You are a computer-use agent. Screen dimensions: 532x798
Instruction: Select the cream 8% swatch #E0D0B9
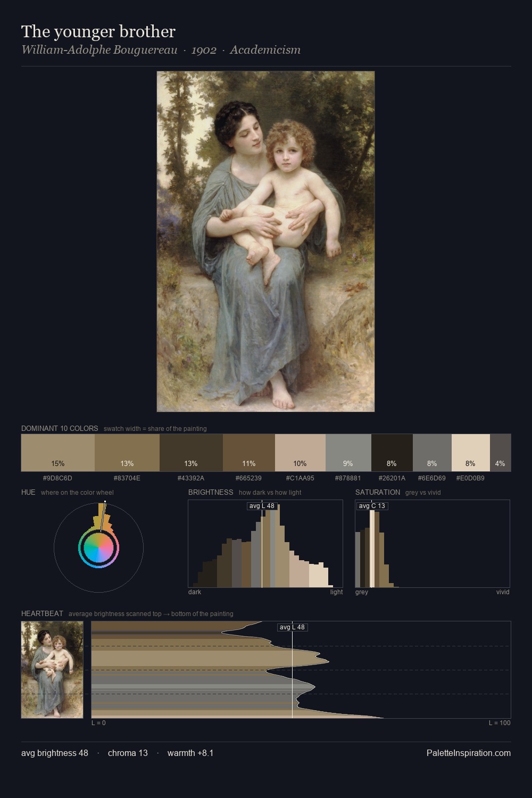(x=471, y=453)
